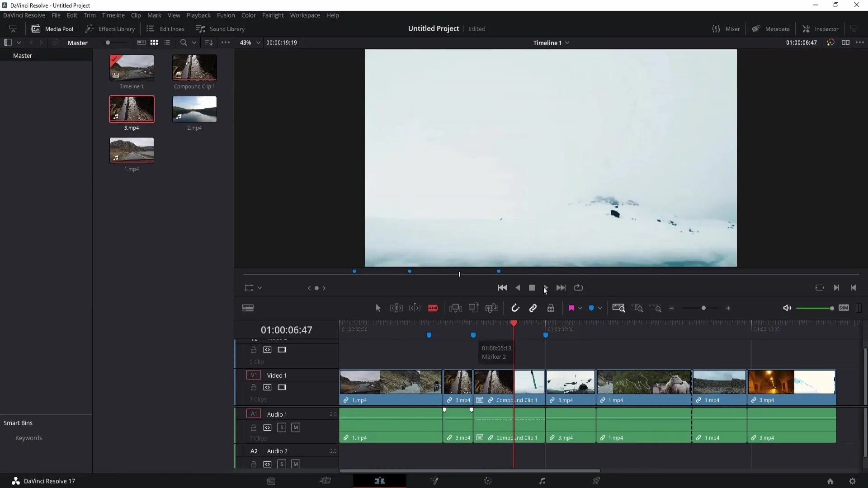The image size is (868, 488).
Task: Click the Custom Zoom icon
Action: tap(656, 308)
